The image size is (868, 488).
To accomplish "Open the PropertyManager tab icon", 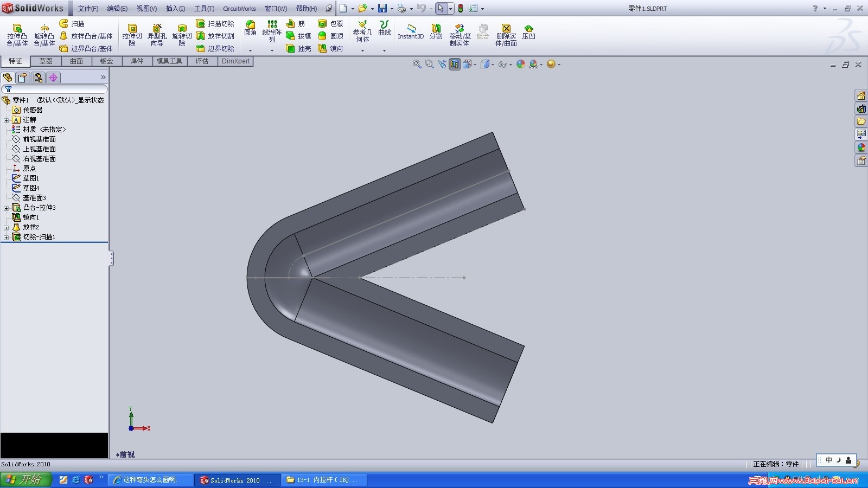I will pos(23,78).
